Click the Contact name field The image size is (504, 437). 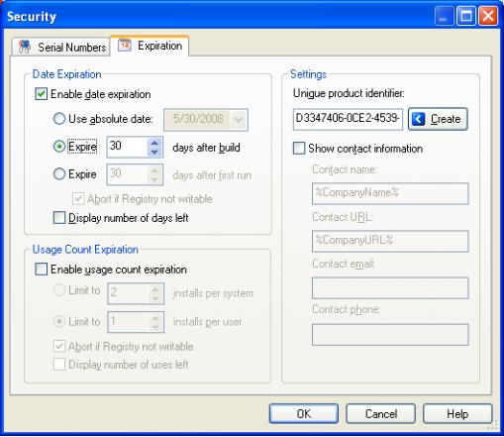coord(390,193)
